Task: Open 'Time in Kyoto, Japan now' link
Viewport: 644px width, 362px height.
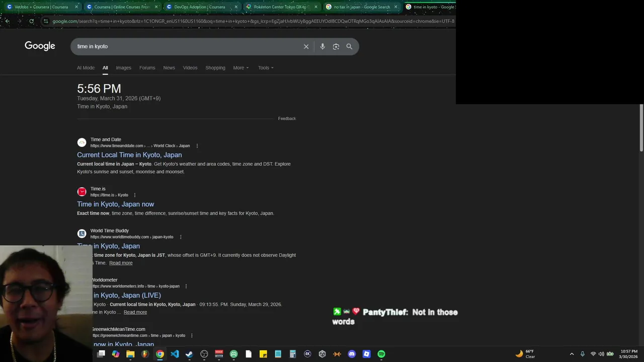Action: [x=115, y=204]
